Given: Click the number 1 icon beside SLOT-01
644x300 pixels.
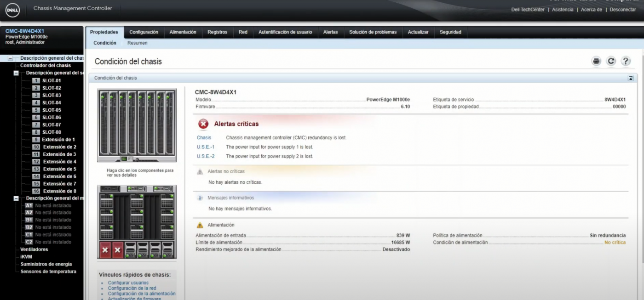Looking at the screenshot, I should [36, 80].
